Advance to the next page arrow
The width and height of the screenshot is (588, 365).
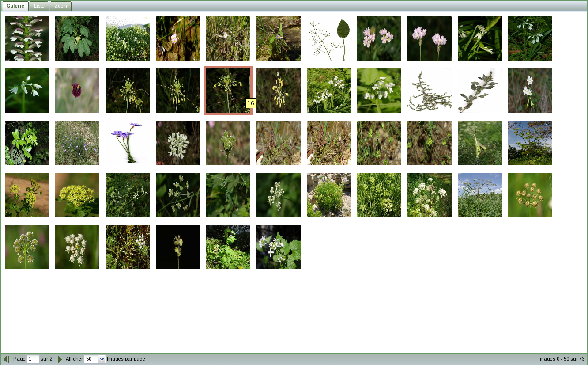pos(60,359)
